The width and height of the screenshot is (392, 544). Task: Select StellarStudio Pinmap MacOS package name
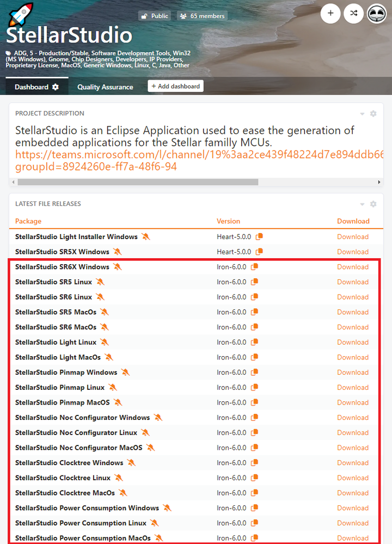coord(63,402)
